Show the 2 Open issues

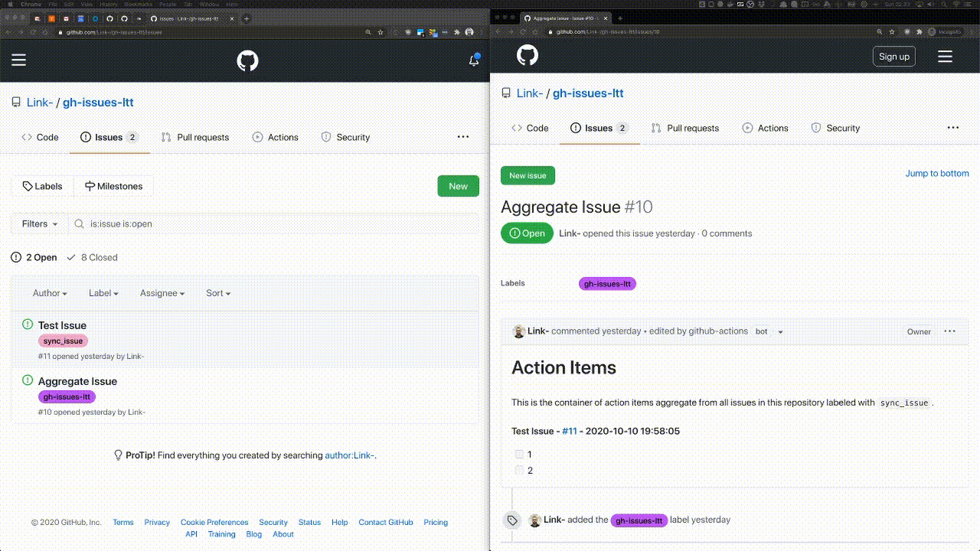[x=34, y=258]
